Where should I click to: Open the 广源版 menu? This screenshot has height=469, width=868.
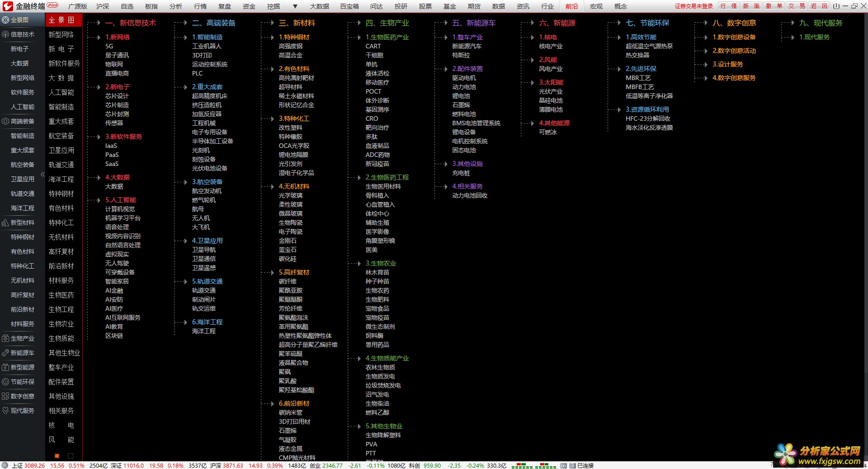[78, 6]
